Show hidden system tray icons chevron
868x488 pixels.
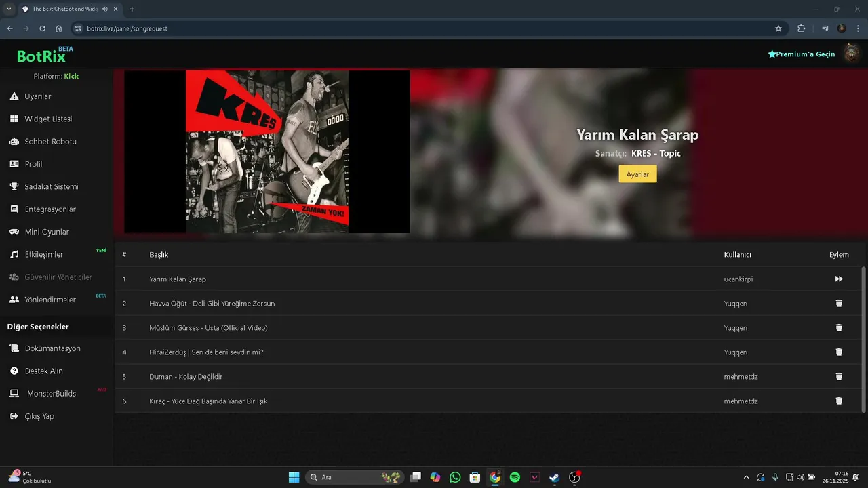(x=747, y=477)
